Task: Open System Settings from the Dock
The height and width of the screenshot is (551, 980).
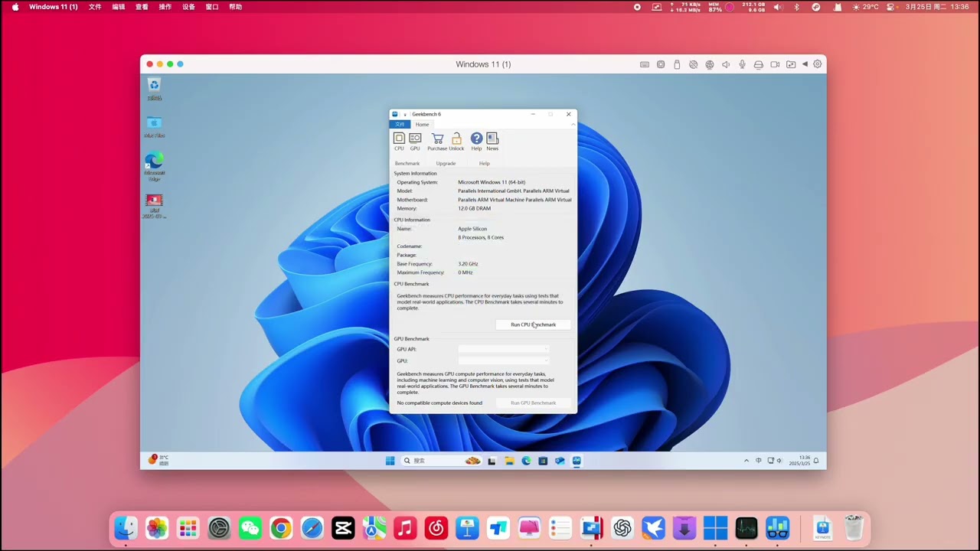Action: tap(219, 528)
